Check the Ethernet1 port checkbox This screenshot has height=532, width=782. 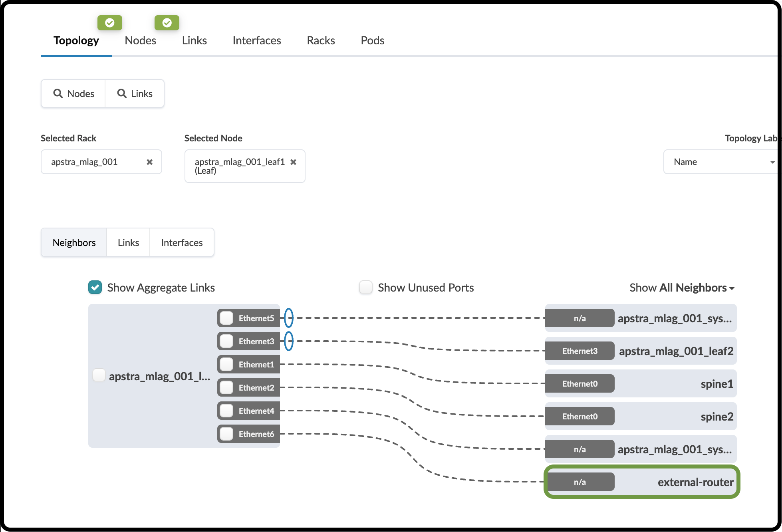227,364
